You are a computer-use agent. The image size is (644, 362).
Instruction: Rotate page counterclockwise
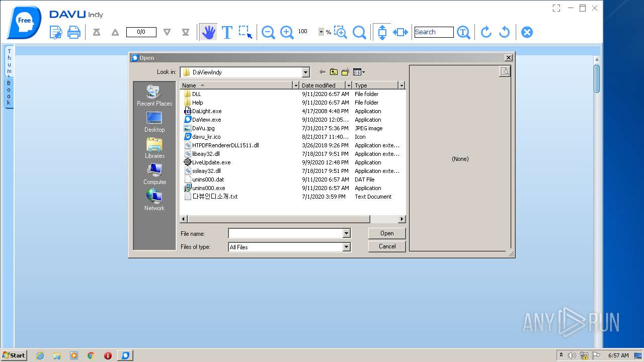(x=504, y=32)
